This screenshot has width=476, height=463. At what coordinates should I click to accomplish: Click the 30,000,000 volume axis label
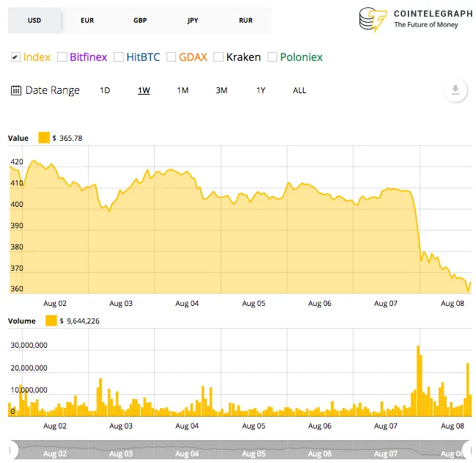click(x=29, y=345)
